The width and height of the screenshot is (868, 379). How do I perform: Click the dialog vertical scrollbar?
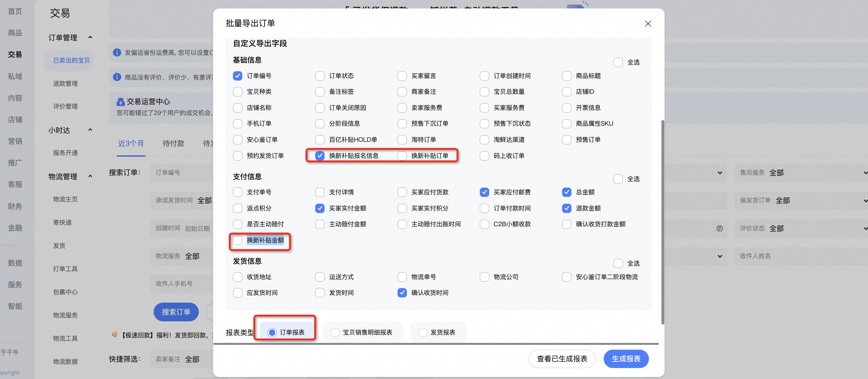click(663, 222)
